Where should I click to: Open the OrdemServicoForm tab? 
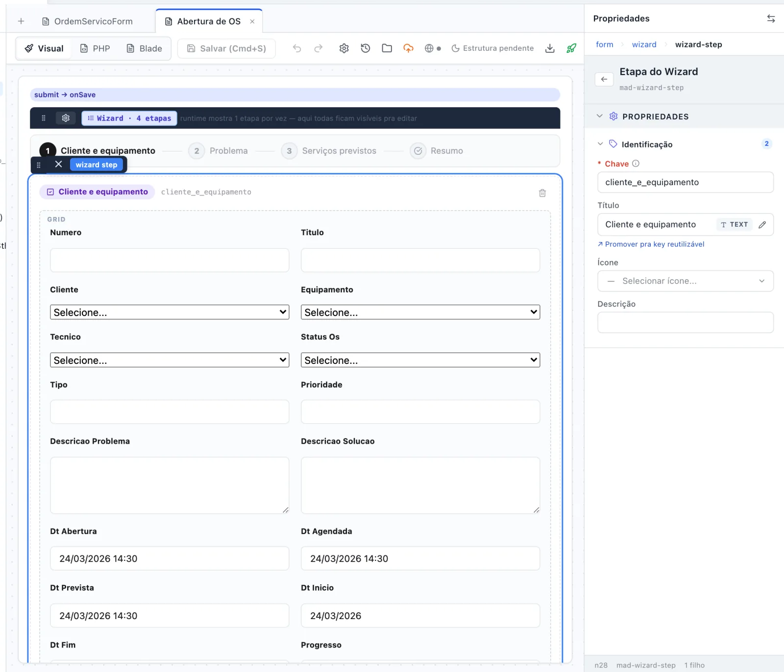tap(87, 22)
